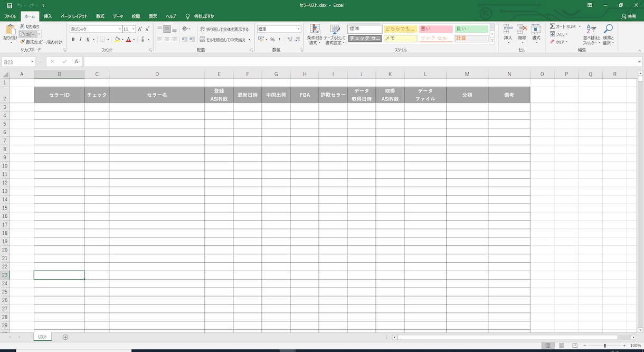
Task: Open the File (ファイル) tab
Action: click(10, 16)
